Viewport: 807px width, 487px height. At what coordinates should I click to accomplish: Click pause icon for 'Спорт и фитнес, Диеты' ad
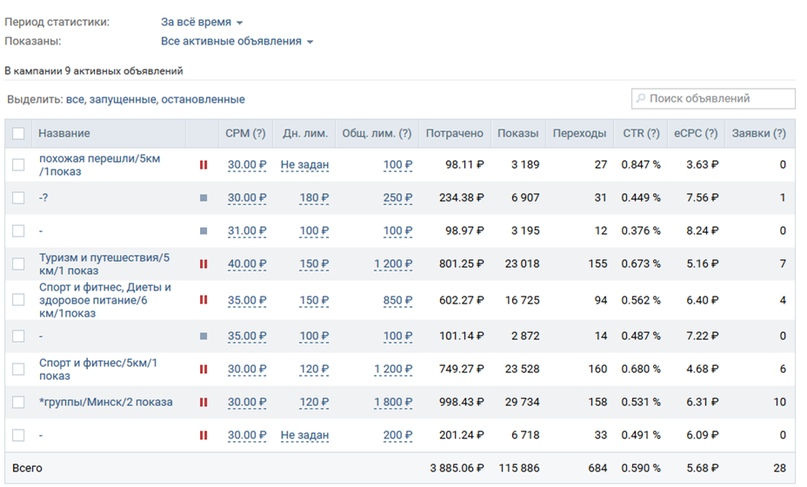(x=203, y=299)
